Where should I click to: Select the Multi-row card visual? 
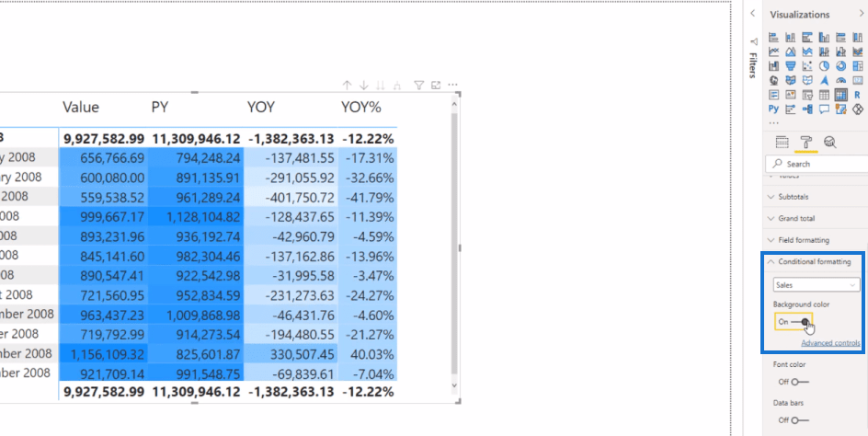774,96
